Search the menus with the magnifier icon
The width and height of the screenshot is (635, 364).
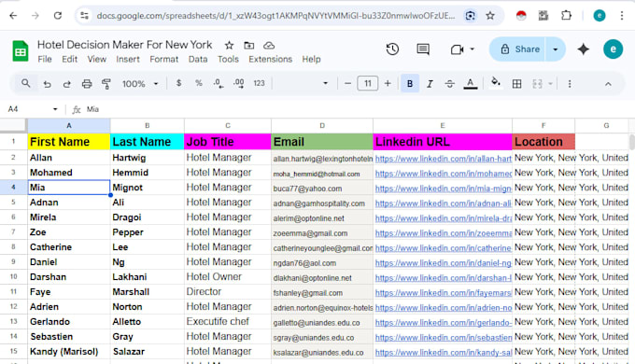click(x=25, y=83)
